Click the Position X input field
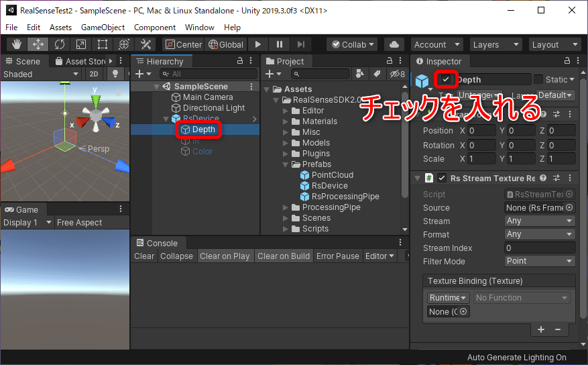Image resolution: width=588 pixels, height=365 pixels. pyautogui.click(x=481, y=131)
